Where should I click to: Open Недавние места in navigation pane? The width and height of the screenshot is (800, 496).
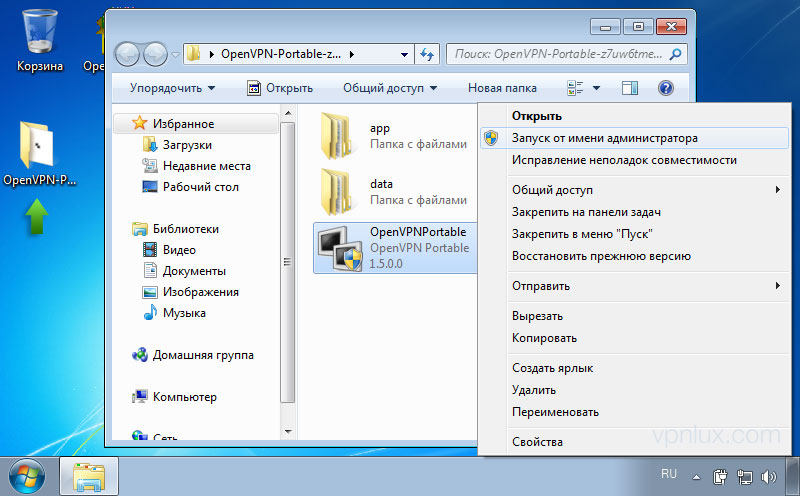click(x=197, y=166)
